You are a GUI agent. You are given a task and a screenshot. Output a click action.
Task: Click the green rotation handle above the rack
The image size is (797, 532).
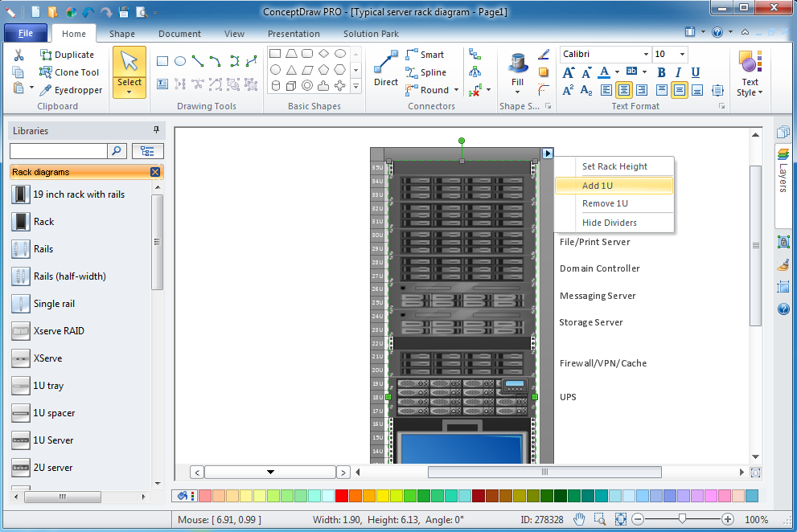click(x=462, y=141)
